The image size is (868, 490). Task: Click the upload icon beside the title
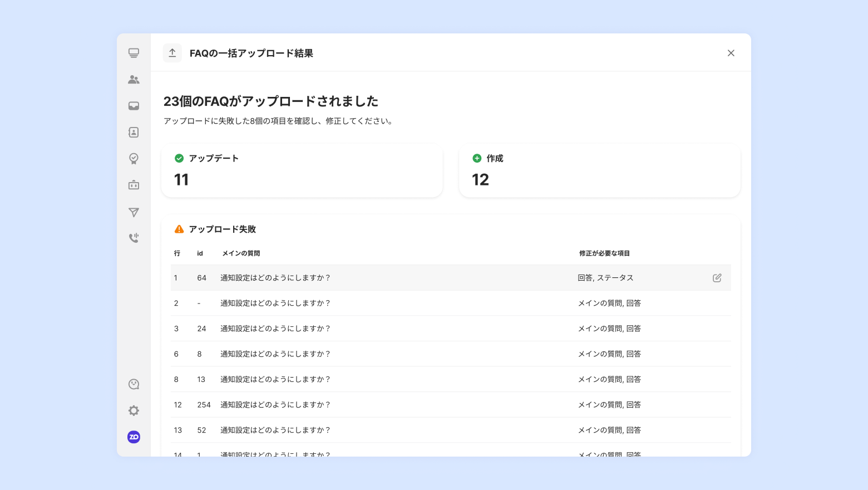[172, 53]
